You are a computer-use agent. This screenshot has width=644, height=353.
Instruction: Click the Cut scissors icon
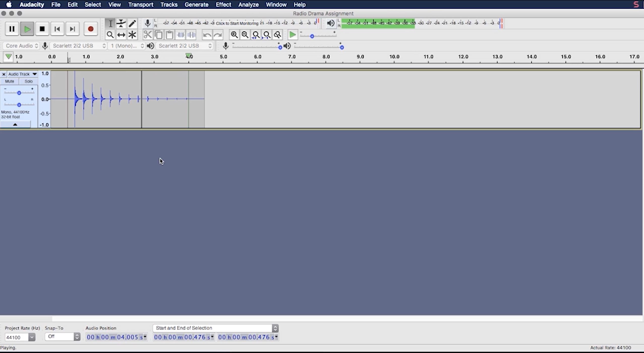coord(148,35)
